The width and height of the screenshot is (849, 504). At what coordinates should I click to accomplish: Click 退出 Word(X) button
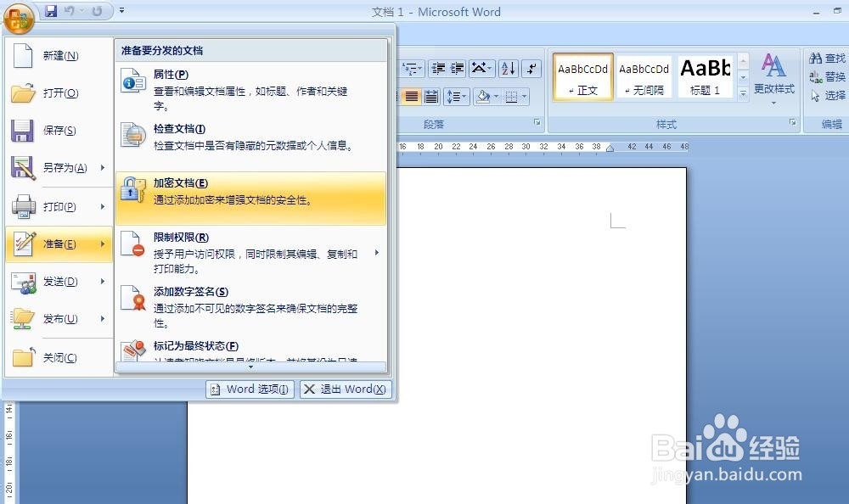[x=346, y=389]
